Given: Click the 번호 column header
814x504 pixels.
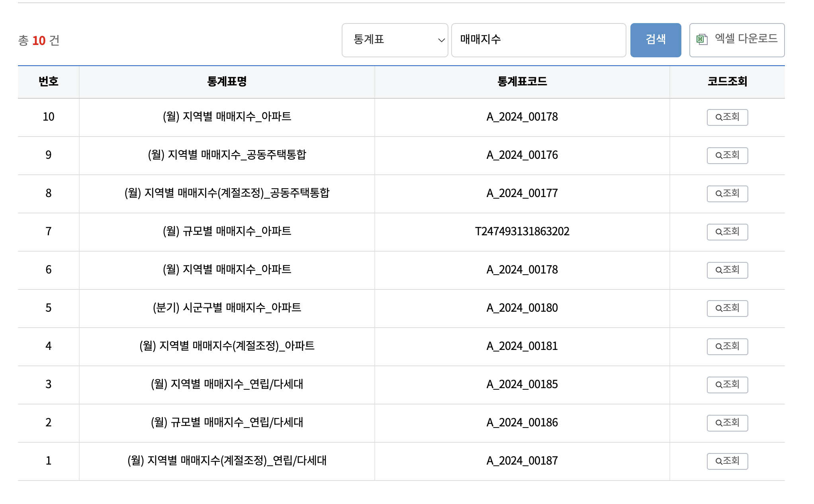Looking at the screenshot, I should pos(49,82).
